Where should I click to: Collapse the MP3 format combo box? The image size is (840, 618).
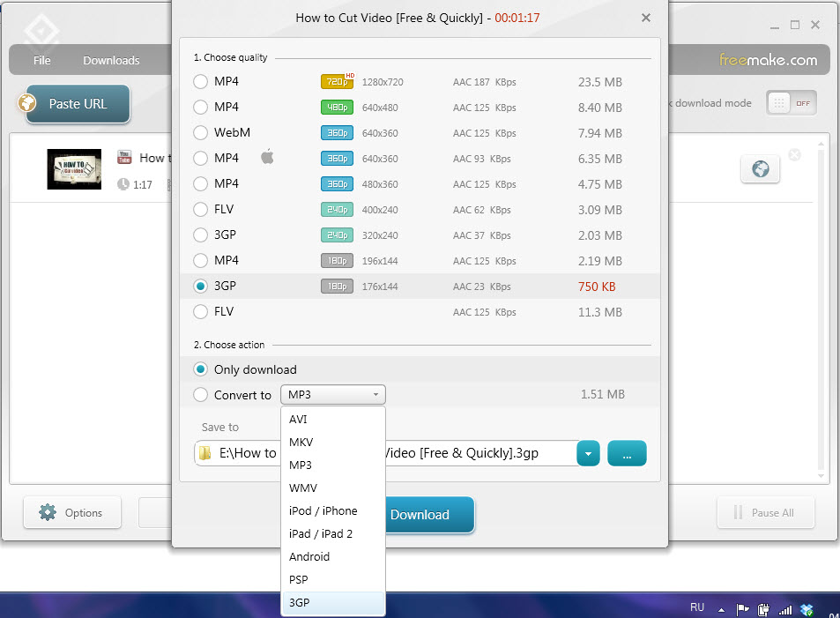coord(332,394)
